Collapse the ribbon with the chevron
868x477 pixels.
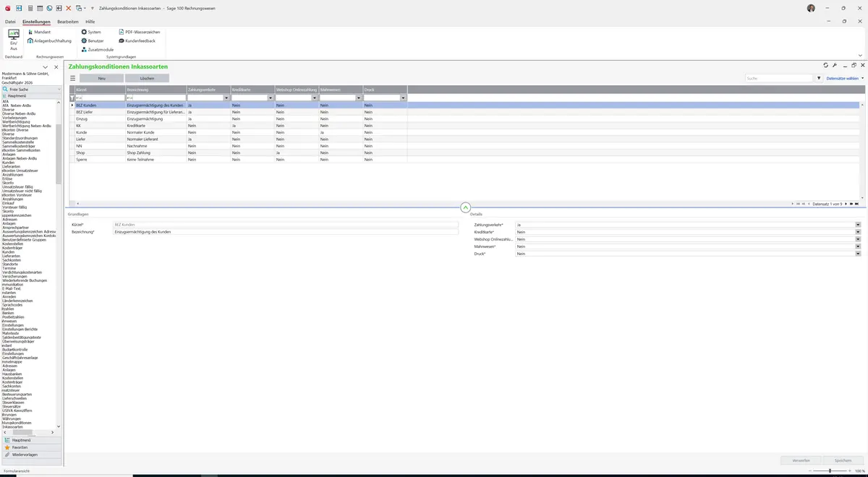point(860,55)
